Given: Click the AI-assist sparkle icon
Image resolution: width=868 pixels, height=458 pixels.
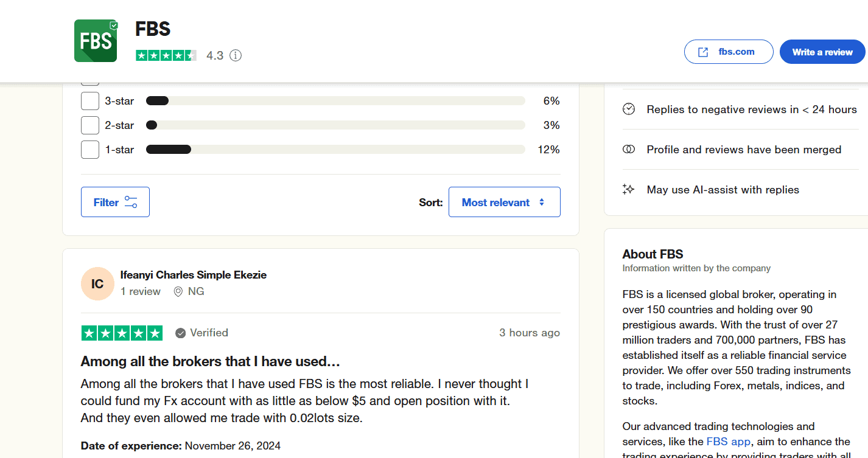Looking at the screenshot, I should click(628, 189).
